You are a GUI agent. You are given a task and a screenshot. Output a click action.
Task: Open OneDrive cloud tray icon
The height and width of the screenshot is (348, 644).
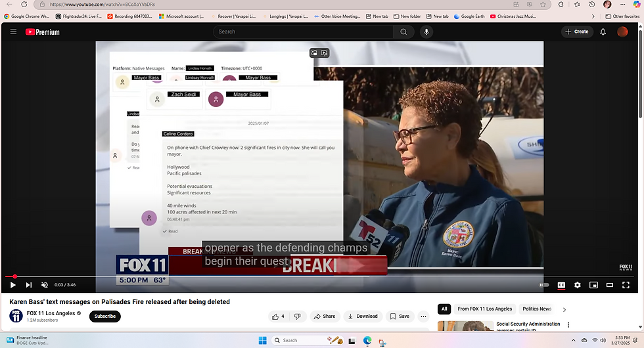584,340
